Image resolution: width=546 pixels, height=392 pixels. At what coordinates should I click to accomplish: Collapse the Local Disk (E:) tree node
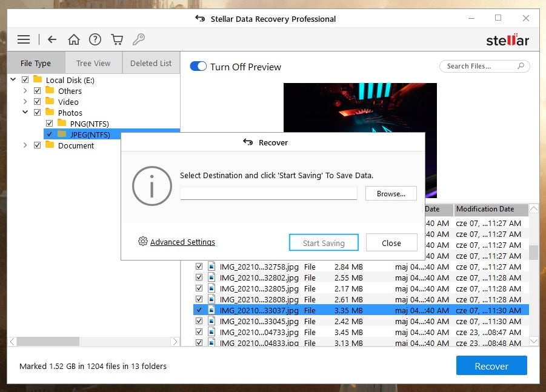[13, 79]
